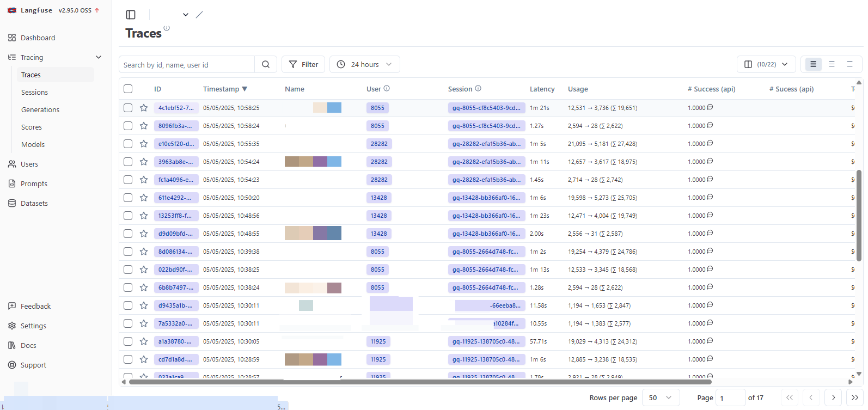Select the medium row height icon

click(832, 64)
